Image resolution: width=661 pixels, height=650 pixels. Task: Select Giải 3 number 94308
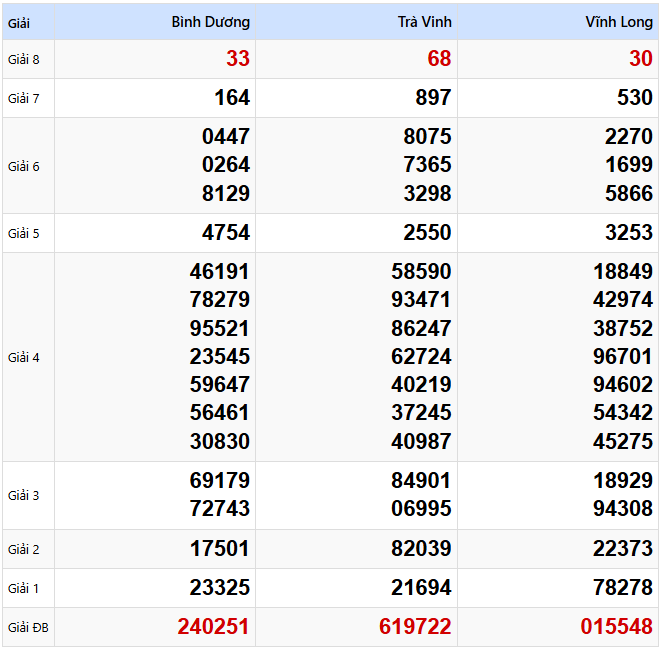click(x=622, y=509)
